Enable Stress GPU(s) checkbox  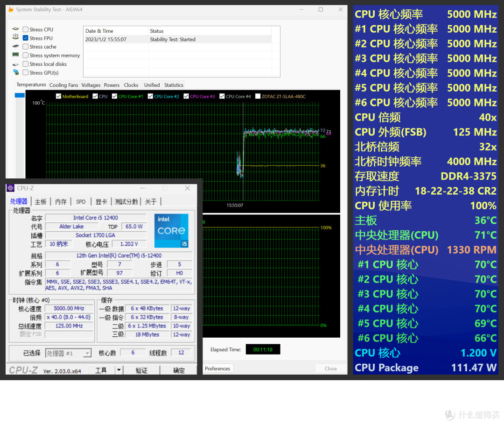[x=25, y=73]
